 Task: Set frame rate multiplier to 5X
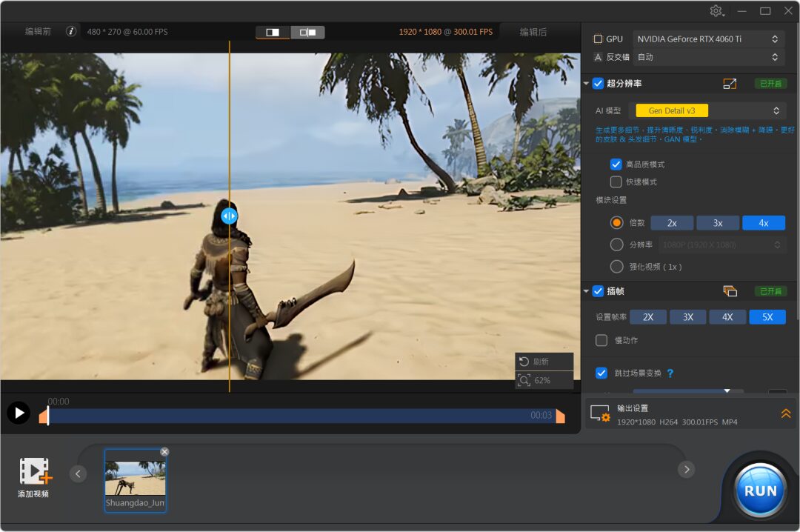pos(767,317)
